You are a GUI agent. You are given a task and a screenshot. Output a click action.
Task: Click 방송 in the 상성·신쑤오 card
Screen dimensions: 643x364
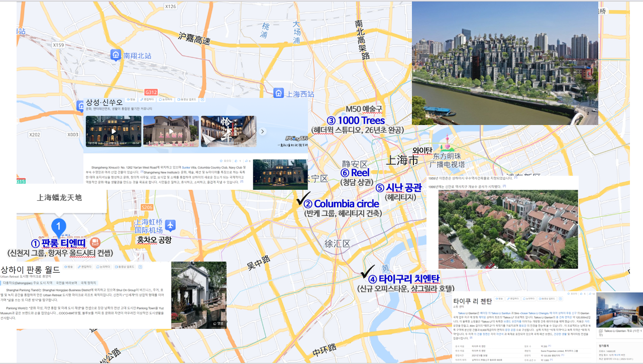(132, 99)
